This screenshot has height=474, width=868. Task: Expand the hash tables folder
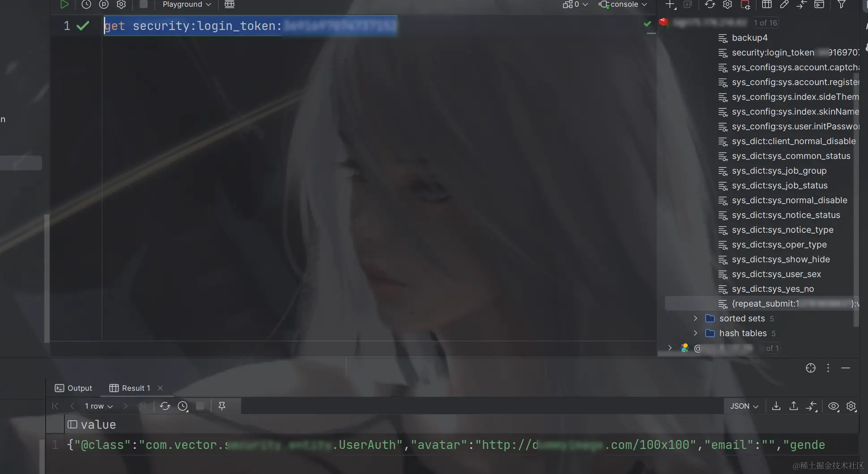[695, 333]
